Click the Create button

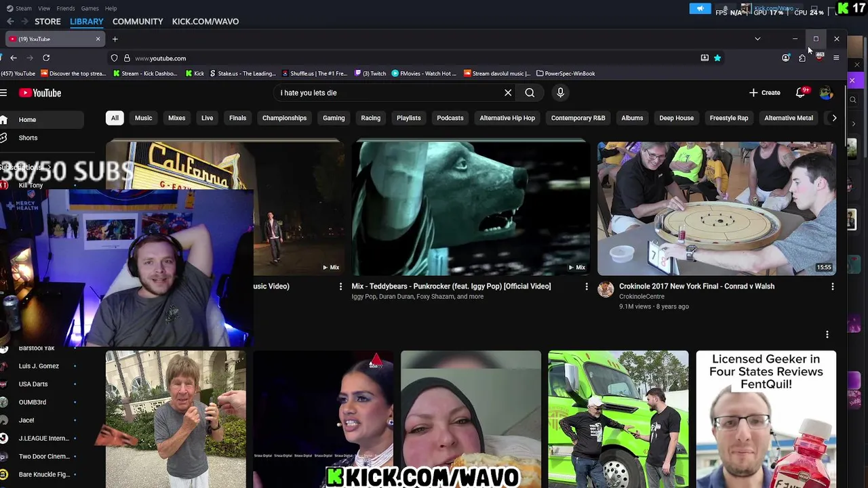click(765, 93)
